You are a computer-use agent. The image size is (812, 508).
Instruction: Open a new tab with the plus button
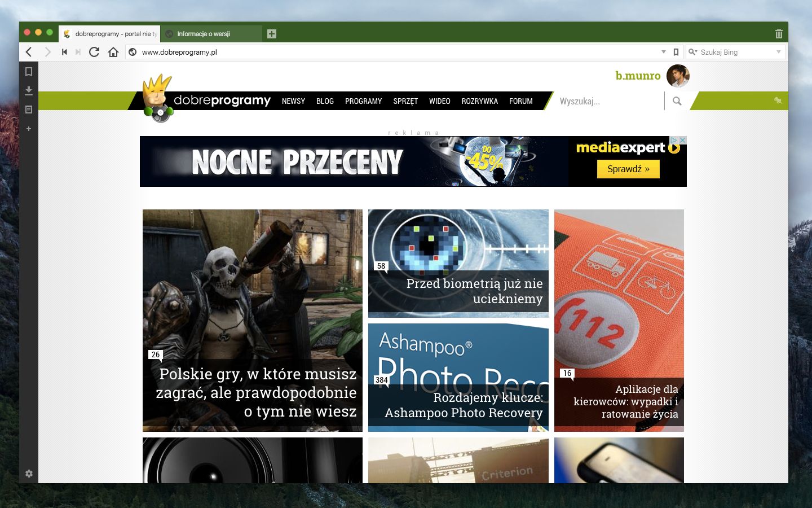pyautogui.click(x=272, y=34)
